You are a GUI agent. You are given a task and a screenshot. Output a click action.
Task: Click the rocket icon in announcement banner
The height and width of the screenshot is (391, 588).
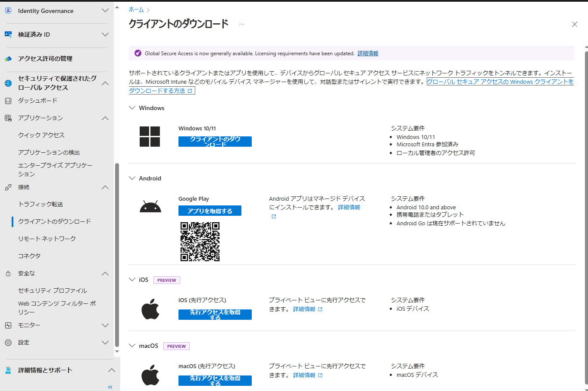click(x=138, y=53)
